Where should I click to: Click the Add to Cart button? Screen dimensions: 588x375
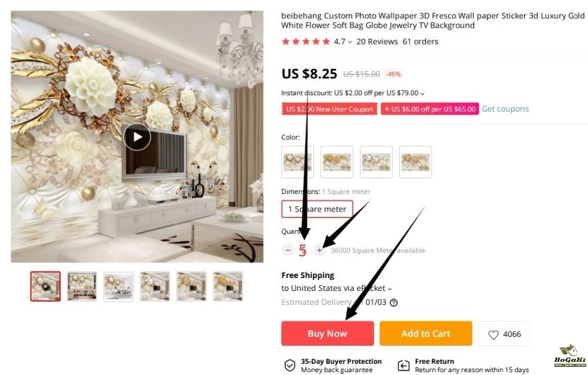[426, 333]
